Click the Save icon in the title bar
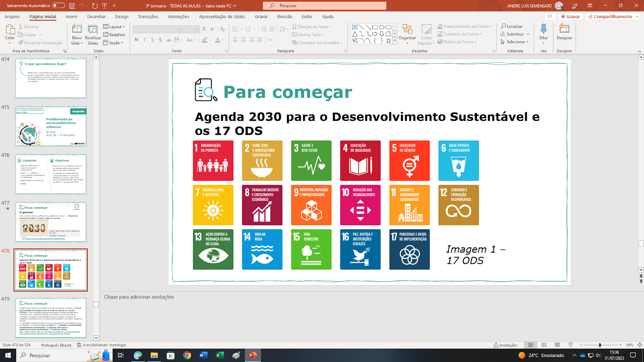Viewport: 644px width, 362px height. point(72,6)
